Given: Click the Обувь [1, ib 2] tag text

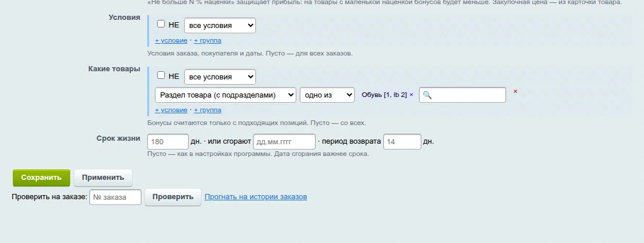Looking at the screenshot, I should click(x=384, y=95).
